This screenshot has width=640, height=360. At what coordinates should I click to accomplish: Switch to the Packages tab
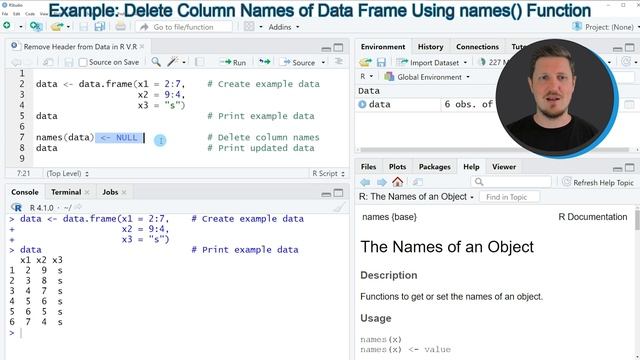tap(435, 167)
